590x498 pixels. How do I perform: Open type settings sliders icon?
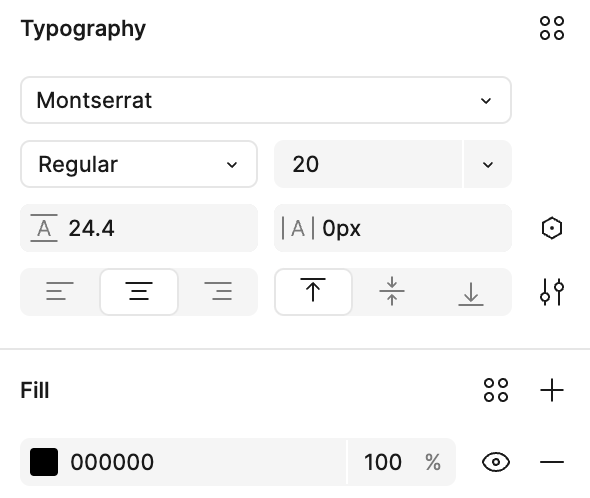(552, 292)
